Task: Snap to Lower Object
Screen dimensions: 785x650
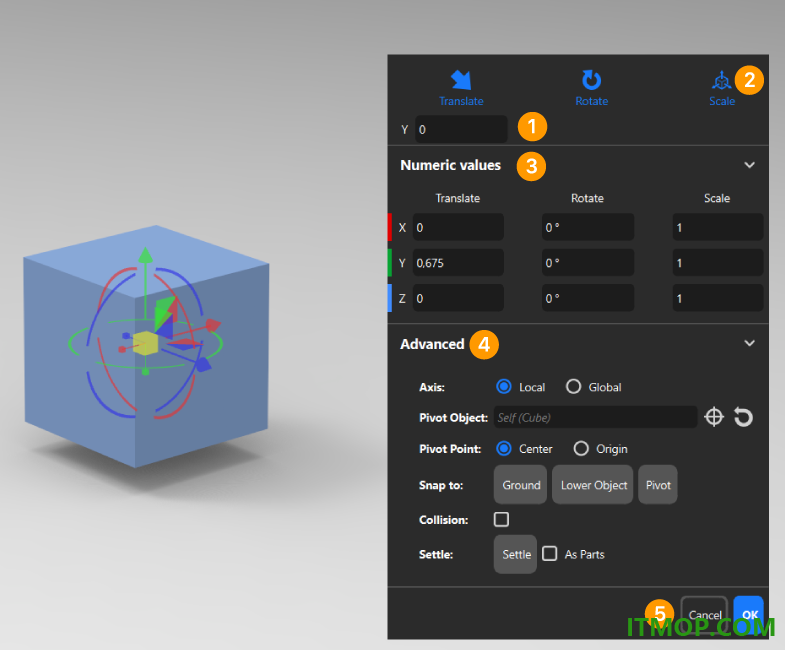Action: [x=593, y=485]
